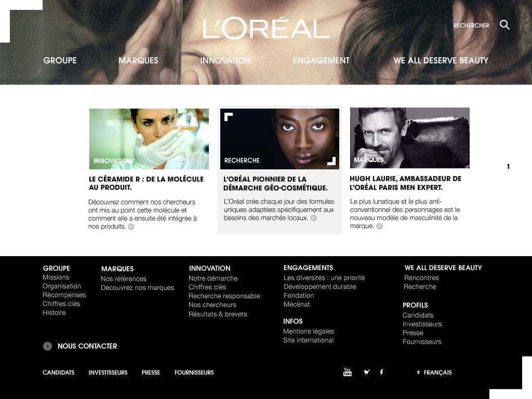532x399 pixels.
Task: Click the search magnifier icon
Action: [x=504, y=25]
